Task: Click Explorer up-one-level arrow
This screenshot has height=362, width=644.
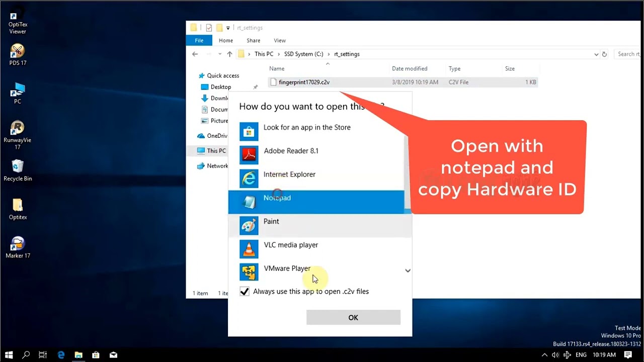Action: point(229,54)
